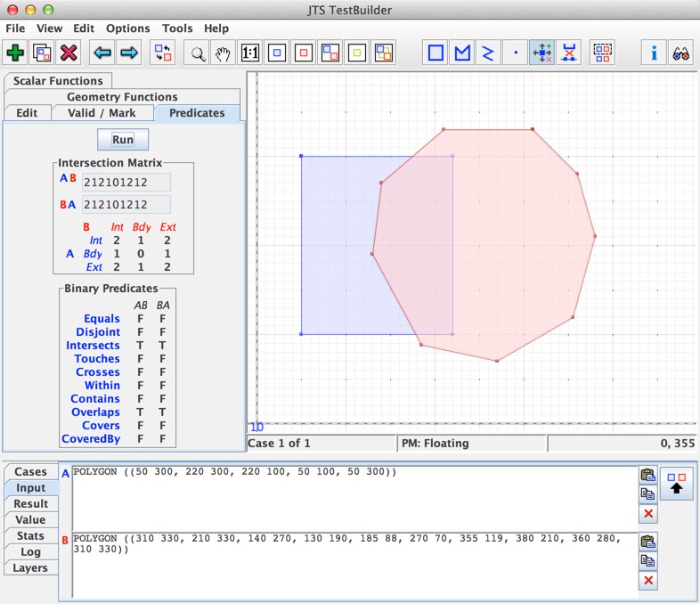Open the File menu

click(15, 29)
